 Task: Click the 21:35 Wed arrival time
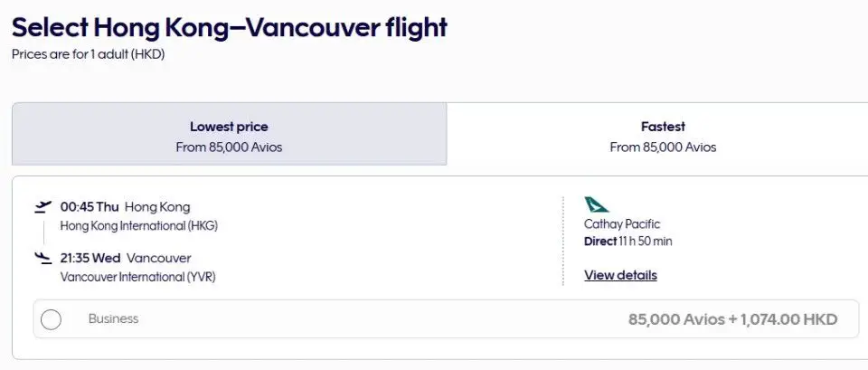[90, 259]
